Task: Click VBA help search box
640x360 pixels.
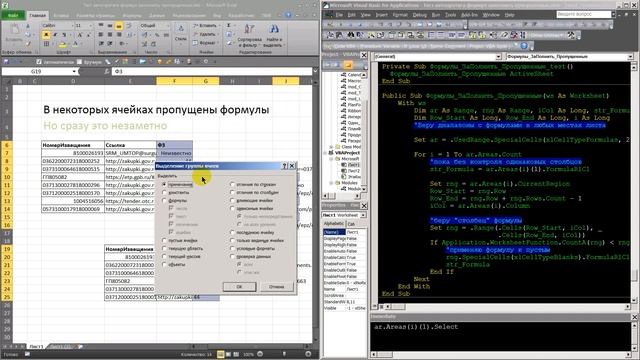Action: pyautogui.click(x=584, y=14)
